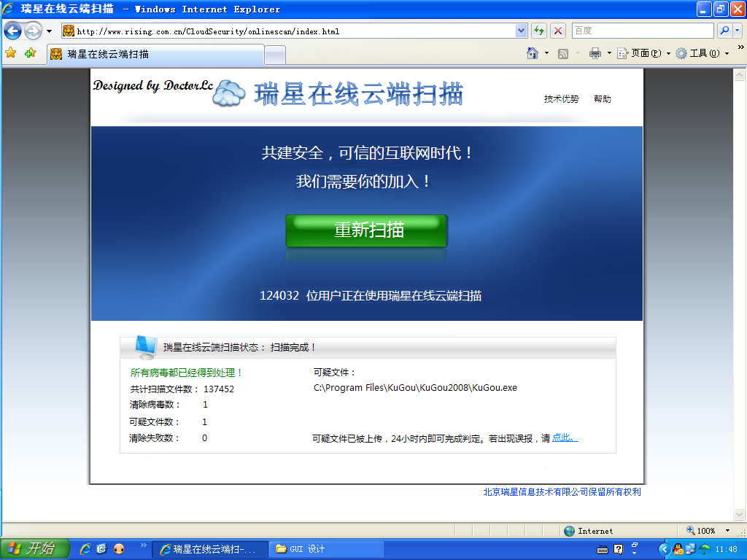Click the orange round quick launch icon
The image size is (747, 560).
pos(119,549)
